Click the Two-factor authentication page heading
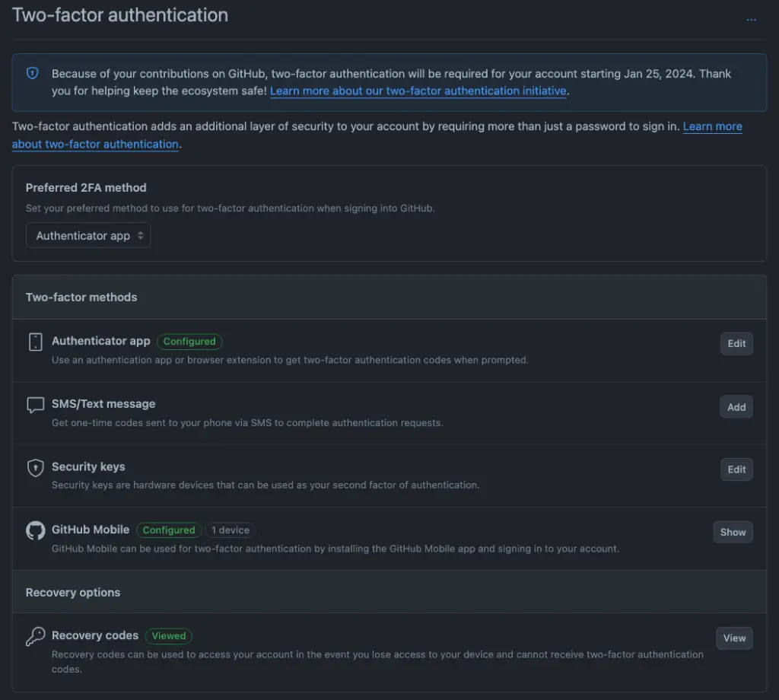 [x=119, y=15]
